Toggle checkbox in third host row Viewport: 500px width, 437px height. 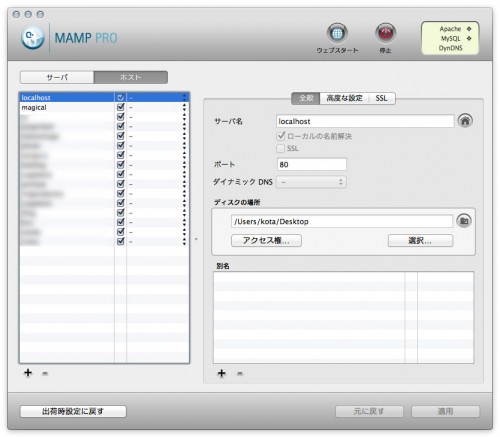point(121,117)
